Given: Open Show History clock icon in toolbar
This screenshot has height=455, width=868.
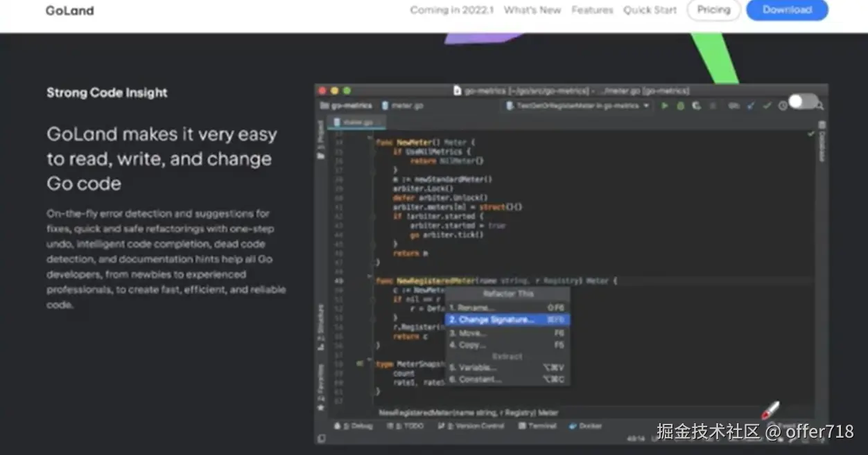Looking at the screenshot, I should 783,106.
